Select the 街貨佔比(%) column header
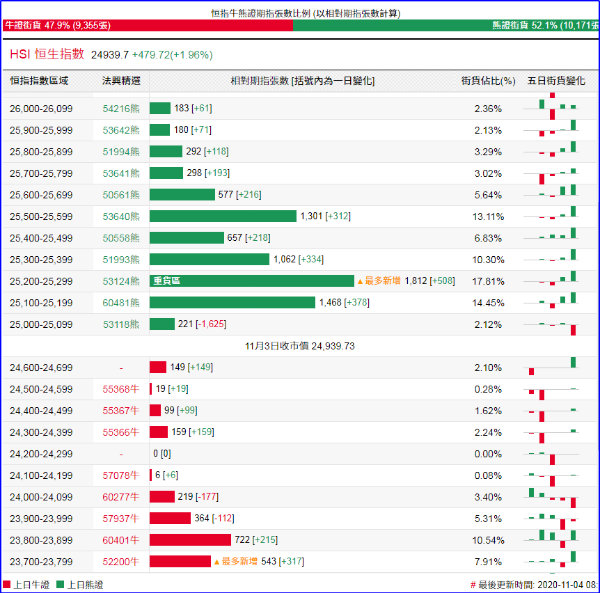Screen dimensions: 600x593 coord(488,81)
